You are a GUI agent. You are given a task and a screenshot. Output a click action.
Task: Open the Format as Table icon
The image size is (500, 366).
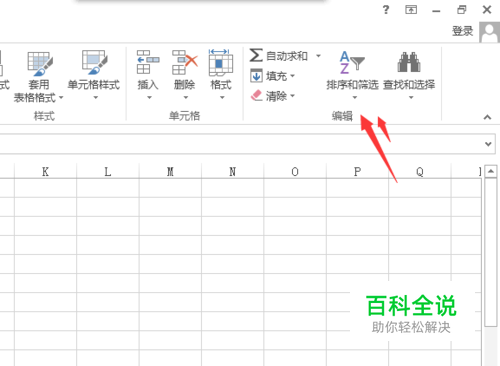tap(39, 63)
